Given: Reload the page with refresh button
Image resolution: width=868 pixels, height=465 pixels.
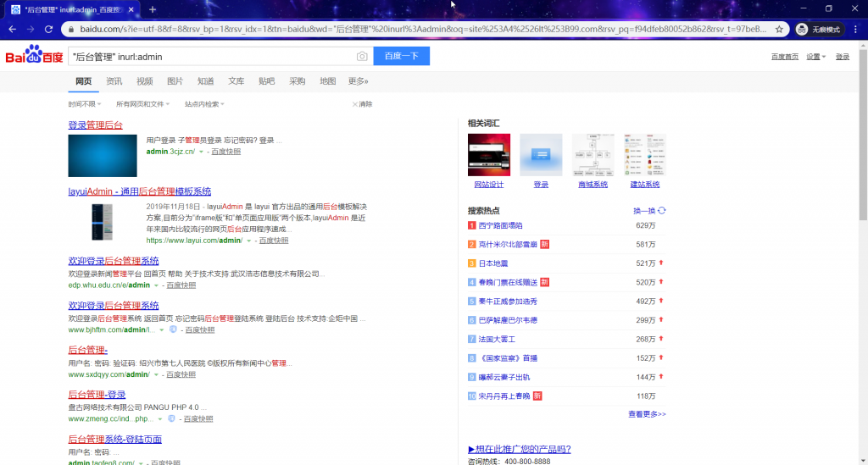Looking at the screenshot, I should (48, 30).
